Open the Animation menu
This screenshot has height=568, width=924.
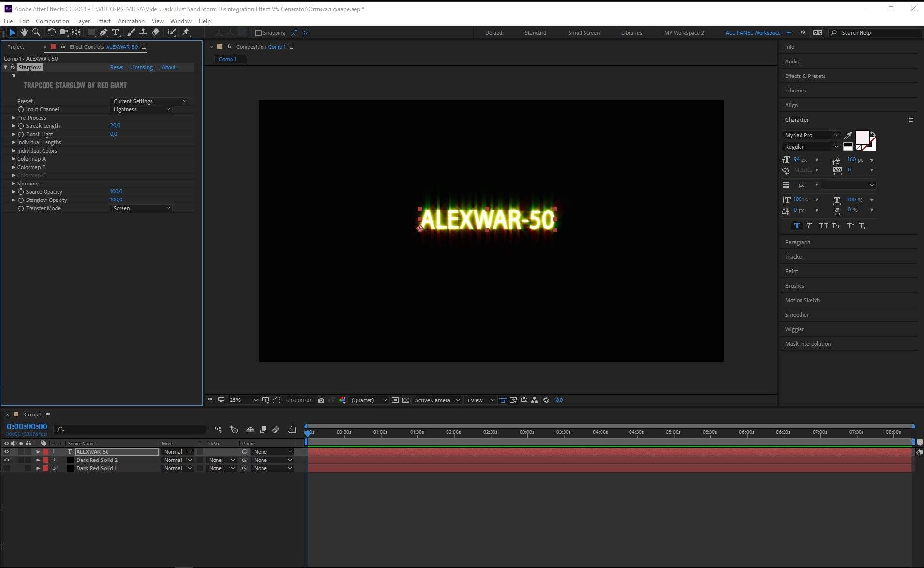(131, 21)
